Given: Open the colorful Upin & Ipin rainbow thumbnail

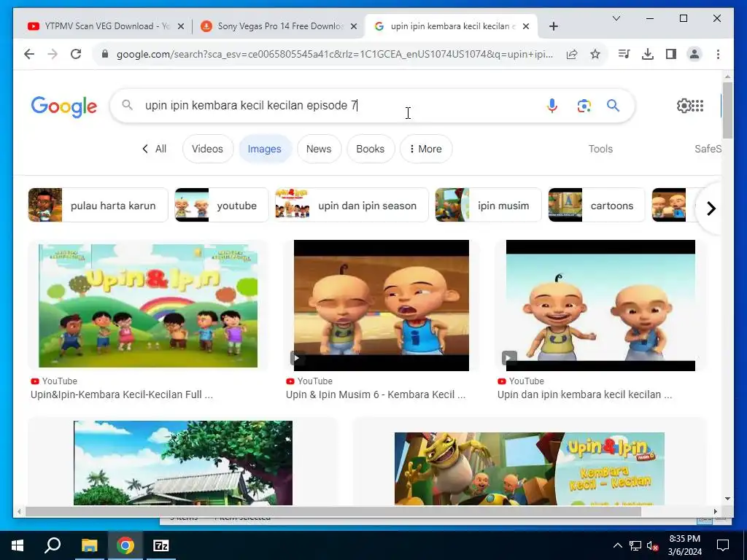Looking at the screenshot, I should 148,306.
